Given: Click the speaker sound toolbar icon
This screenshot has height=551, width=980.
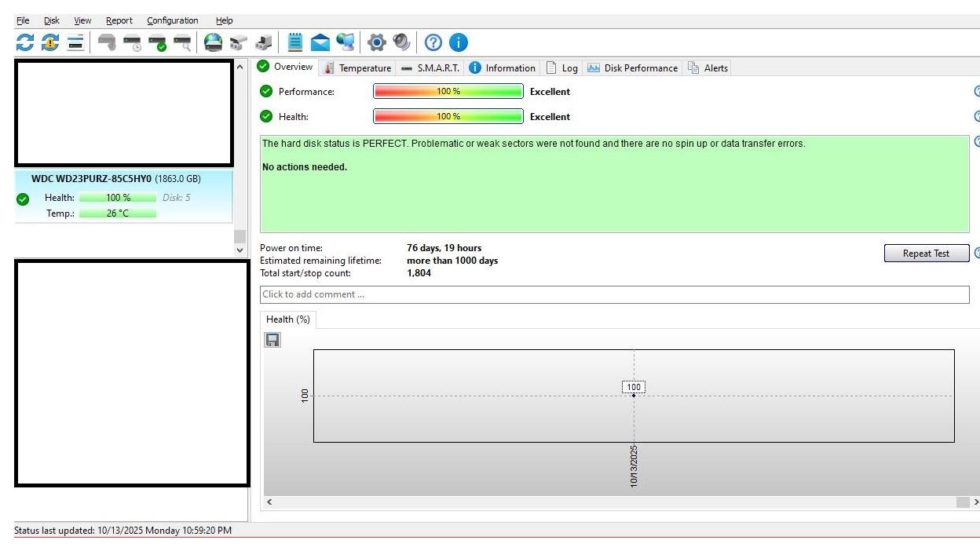Looking at the screenshot, I should tap(402, 42).
